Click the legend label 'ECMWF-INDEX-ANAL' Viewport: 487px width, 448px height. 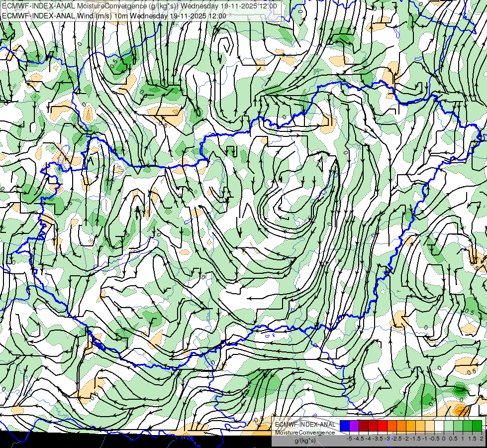(x=305, y=425)
